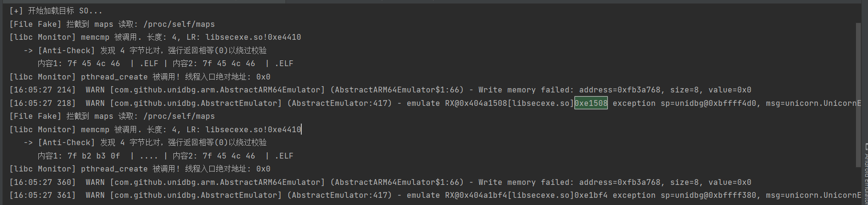The width and height of the screenshot is (868, 205).
Task: Click the highlighted 0xe1508 offset
Action: click(x=591, y=103)
